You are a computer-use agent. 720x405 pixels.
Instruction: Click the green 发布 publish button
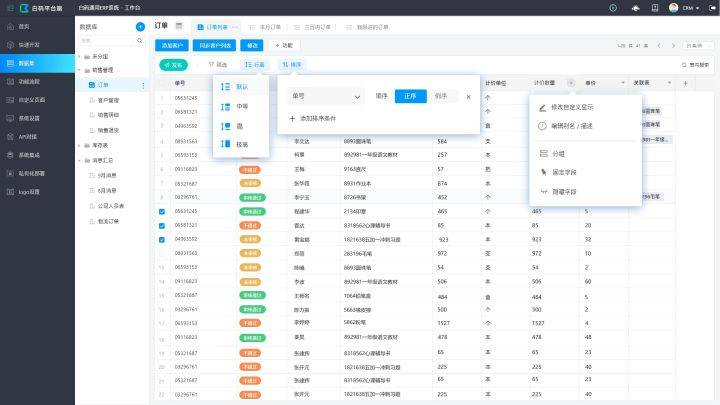(x=174, y=65)
